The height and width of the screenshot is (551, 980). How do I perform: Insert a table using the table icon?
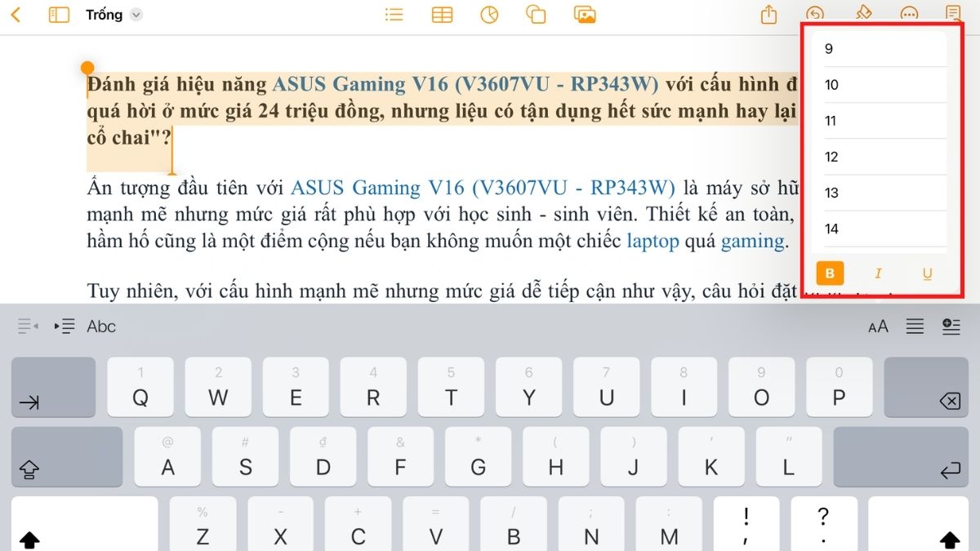[442, 15]
